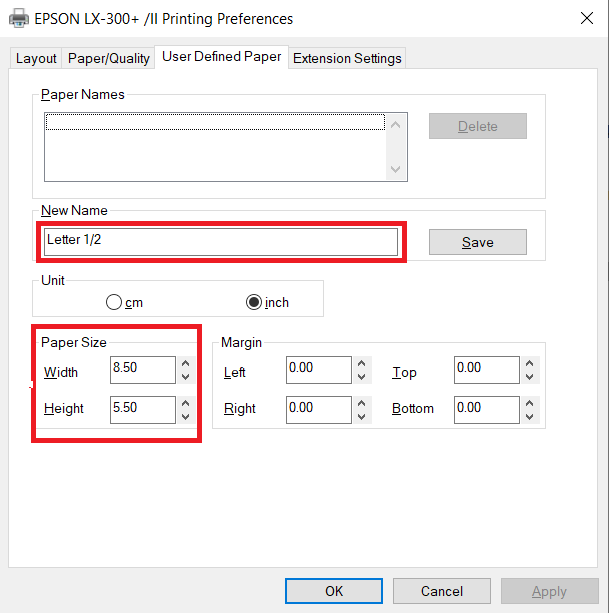Select the User Defined Paper tab

pos(222,57)
